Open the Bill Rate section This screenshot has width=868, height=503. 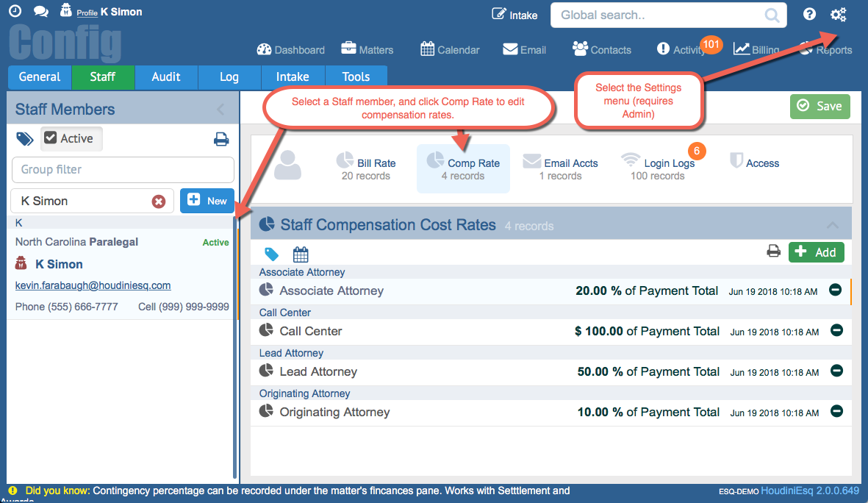pos(366,168)
